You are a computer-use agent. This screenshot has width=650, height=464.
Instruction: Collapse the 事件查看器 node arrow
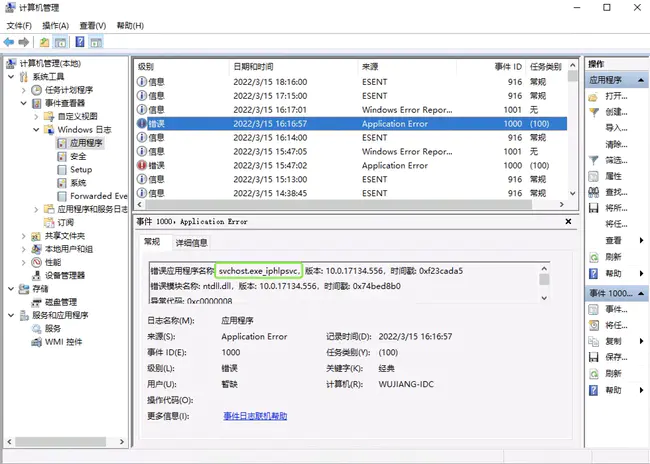coord(24,103)
